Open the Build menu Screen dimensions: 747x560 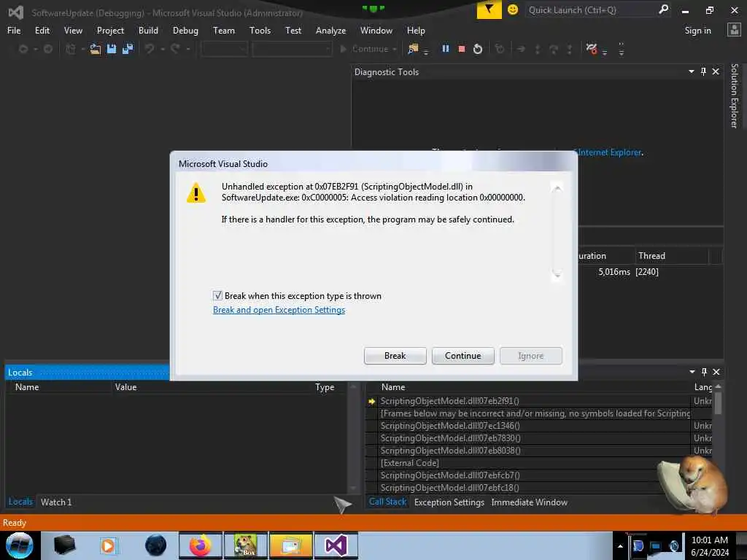148,31
